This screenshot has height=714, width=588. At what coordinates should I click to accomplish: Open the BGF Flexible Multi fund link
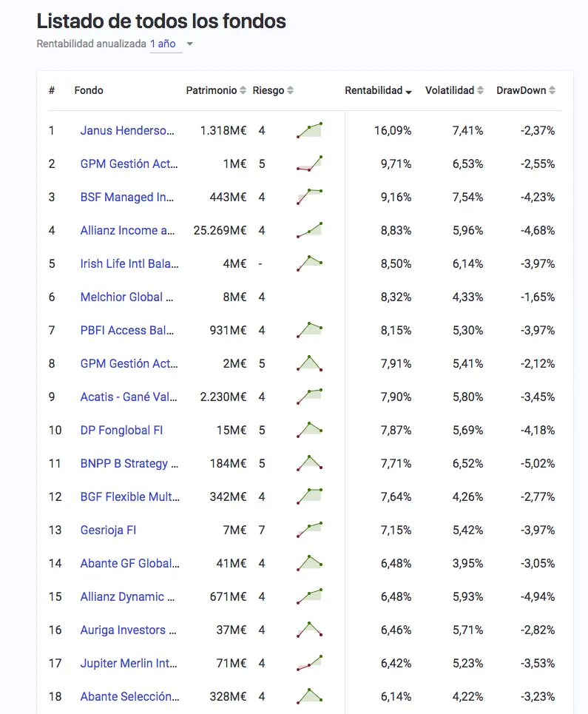pyautogui.click(x=129, y=496)
